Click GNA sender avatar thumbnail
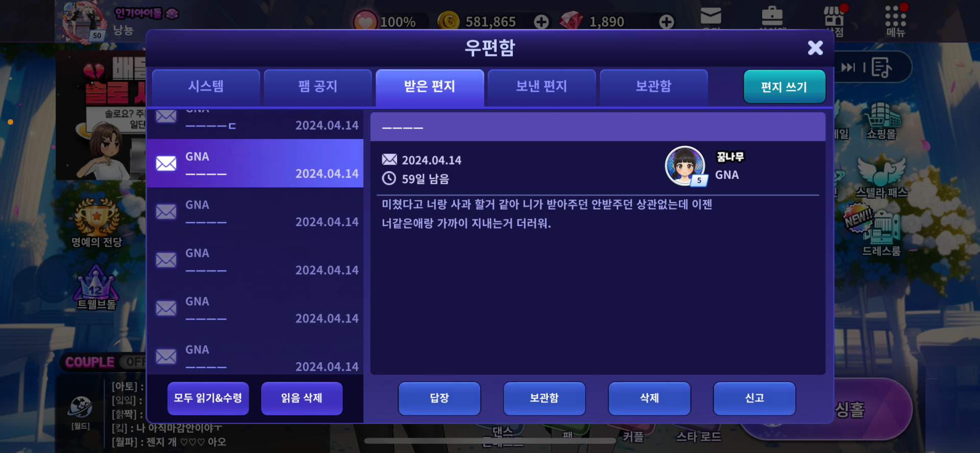The height and width of the screenshot is (453, 980). pyautogui.click(x=685, y=166)
